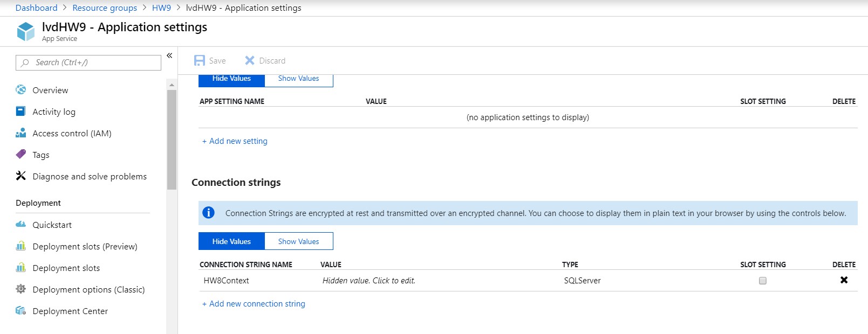Click the Access control (IAM) icon
The height and width of the screenshot is (334, 868).
[21, 133]
